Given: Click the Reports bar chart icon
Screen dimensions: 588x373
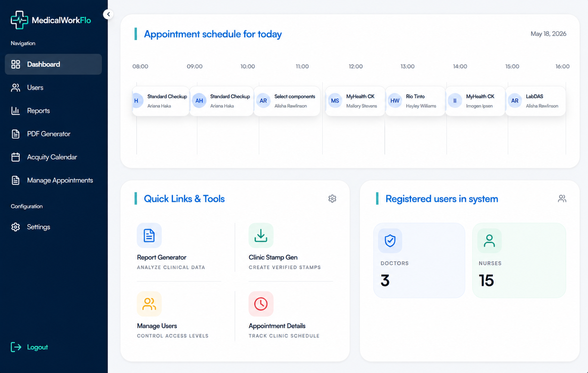Looking at the screenshot, I should [16, 111].
